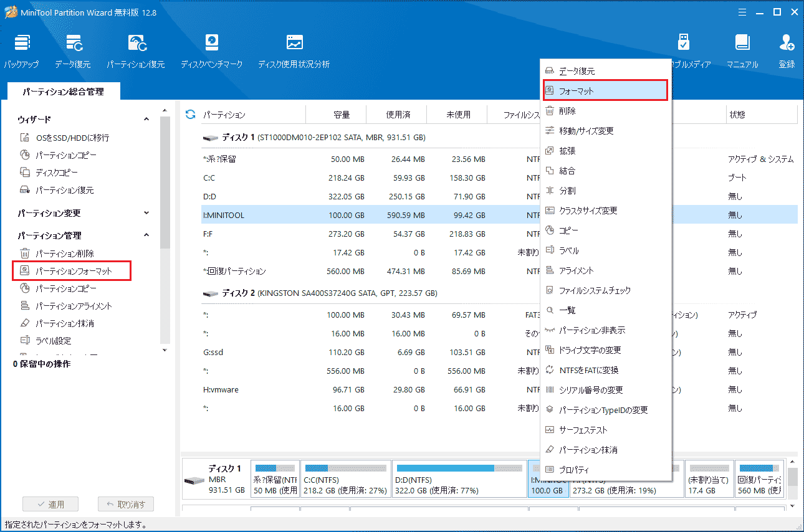Image resolution: width=804 pixels, height=532 pixels.
Task: Select 結合 from the context menu
Action: pyautogui.click(x=606, y=171)
